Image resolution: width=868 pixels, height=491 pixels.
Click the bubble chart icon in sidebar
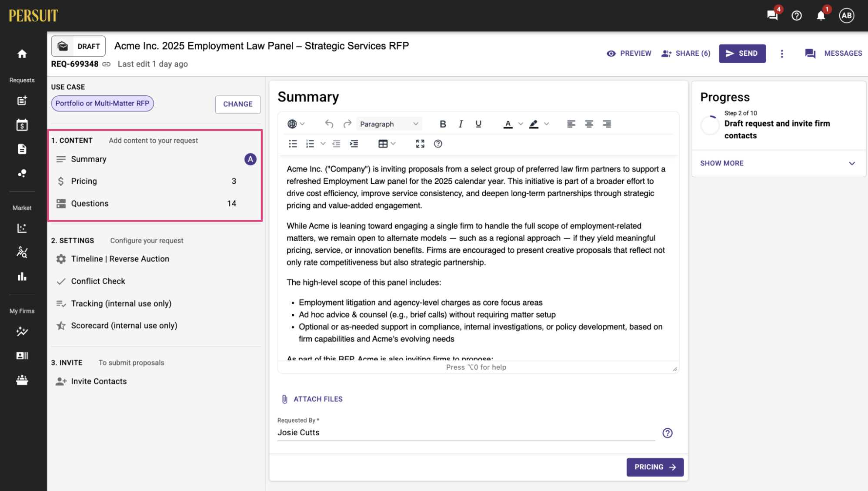pyautogui.click(x=22, y=173)
